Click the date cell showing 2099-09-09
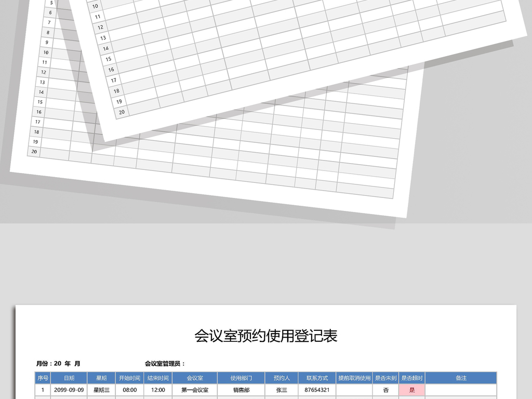 pos(69,390)
